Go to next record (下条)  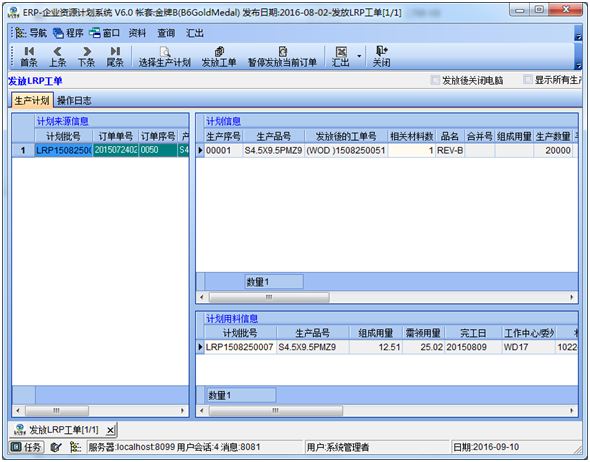click(87, 56)
